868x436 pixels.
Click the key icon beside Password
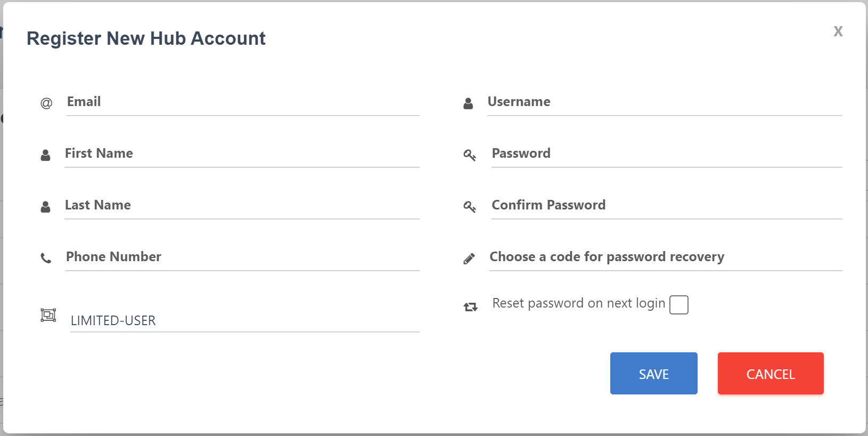click(x=469, y=155)
